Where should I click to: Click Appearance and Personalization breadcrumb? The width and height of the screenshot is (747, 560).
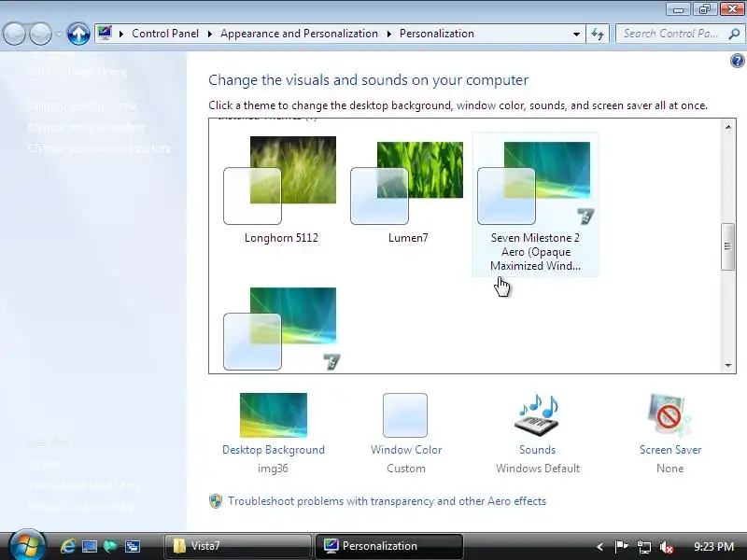pos(299,34)
